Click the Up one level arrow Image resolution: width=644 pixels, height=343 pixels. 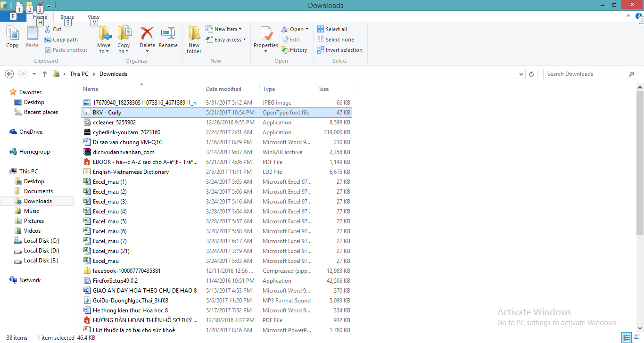45,74
